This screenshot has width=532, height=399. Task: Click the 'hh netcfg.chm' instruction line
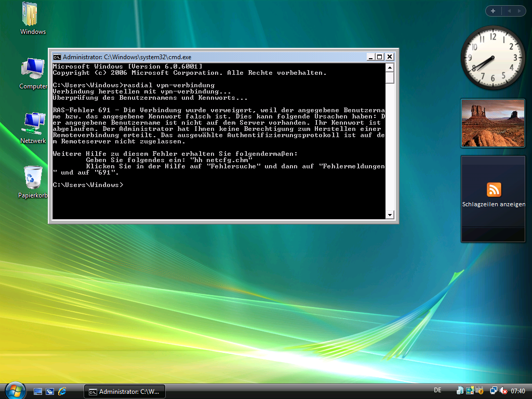point(169,160)
